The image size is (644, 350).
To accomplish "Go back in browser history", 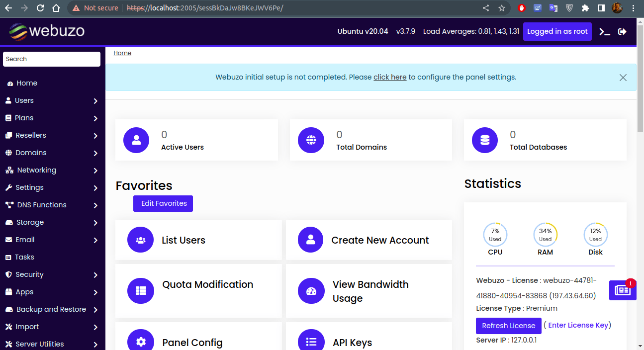I will pos(8,8).
